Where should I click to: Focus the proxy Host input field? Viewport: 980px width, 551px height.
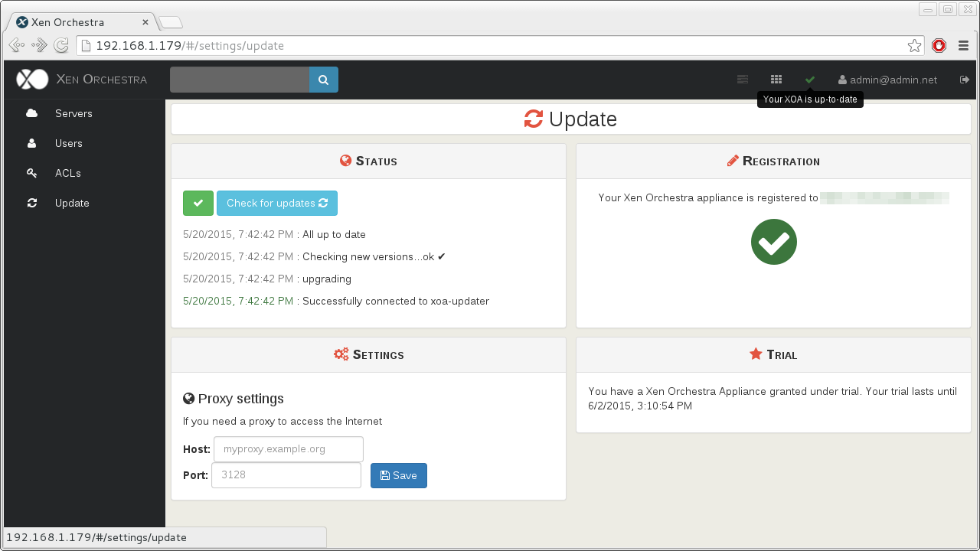289,449
